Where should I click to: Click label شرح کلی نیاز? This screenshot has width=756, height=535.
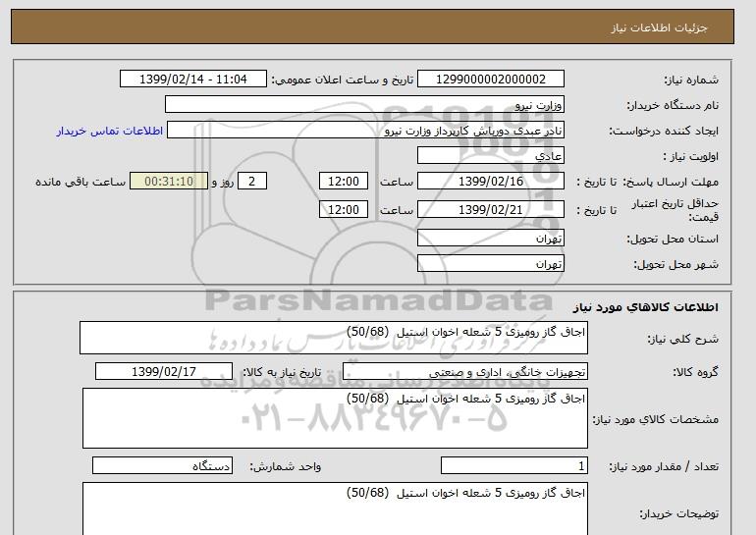[682, 339]
